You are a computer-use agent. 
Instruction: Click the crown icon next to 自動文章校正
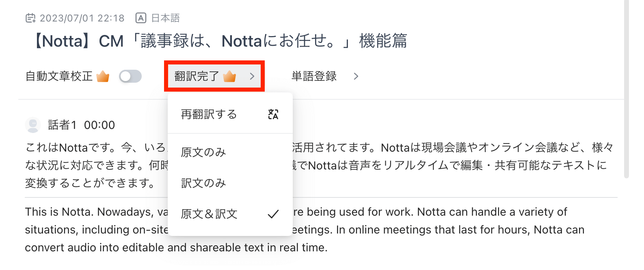(x=103, y=76)
